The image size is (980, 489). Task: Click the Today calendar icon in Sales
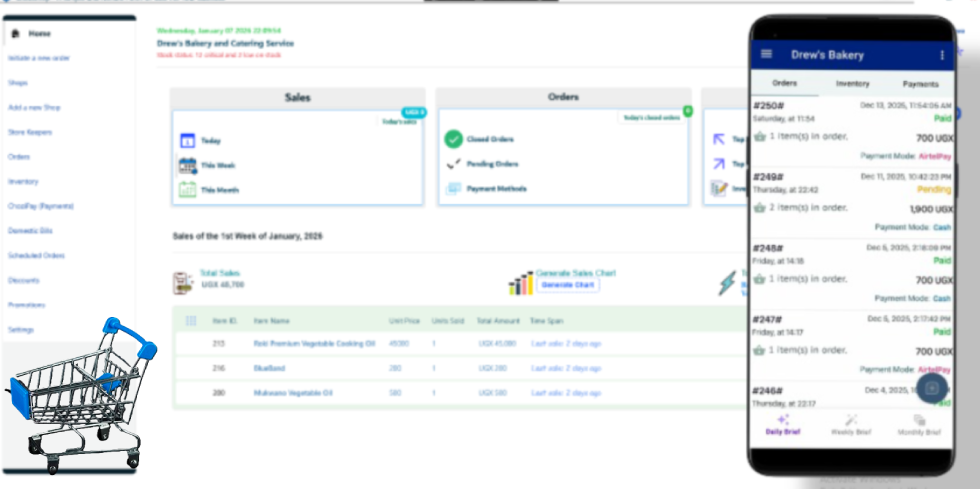(x=187, y=141)
